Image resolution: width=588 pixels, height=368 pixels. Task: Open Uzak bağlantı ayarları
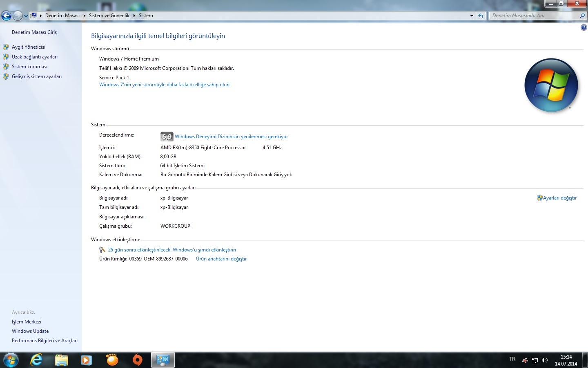click(35, 57)
